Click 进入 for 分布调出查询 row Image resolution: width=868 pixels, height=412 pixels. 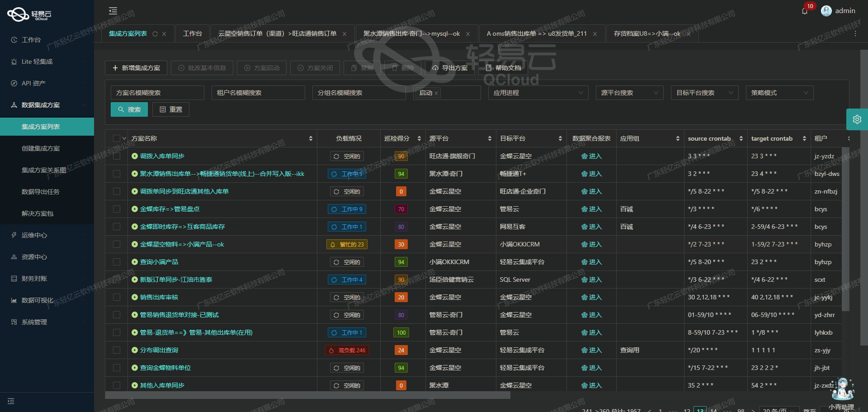592,350
